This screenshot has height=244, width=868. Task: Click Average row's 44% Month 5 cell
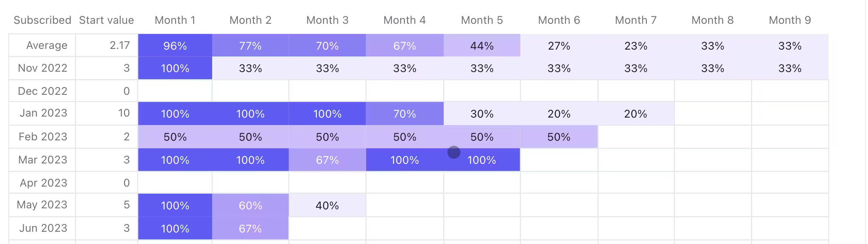click(482, 46)
